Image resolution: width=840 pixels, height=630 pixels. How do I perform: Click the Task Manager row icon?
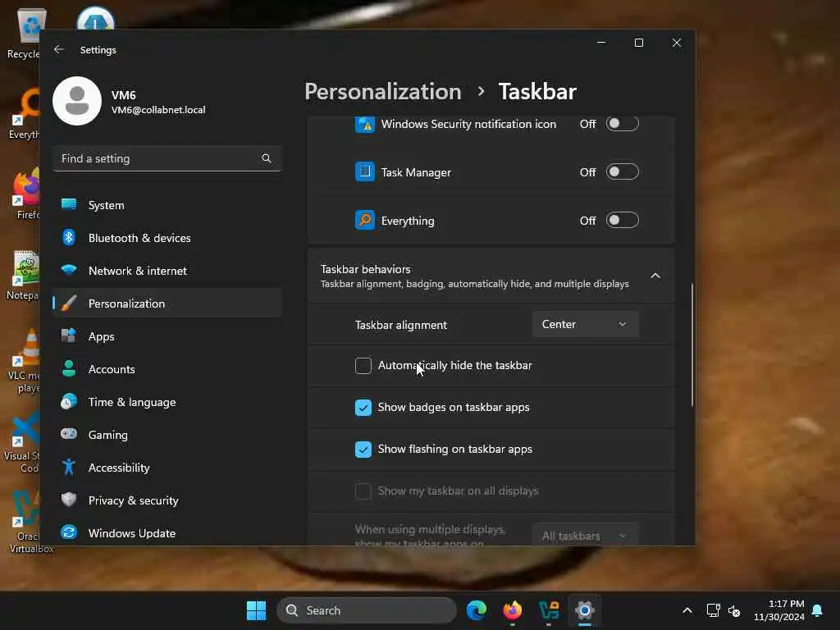pos(365,172)
